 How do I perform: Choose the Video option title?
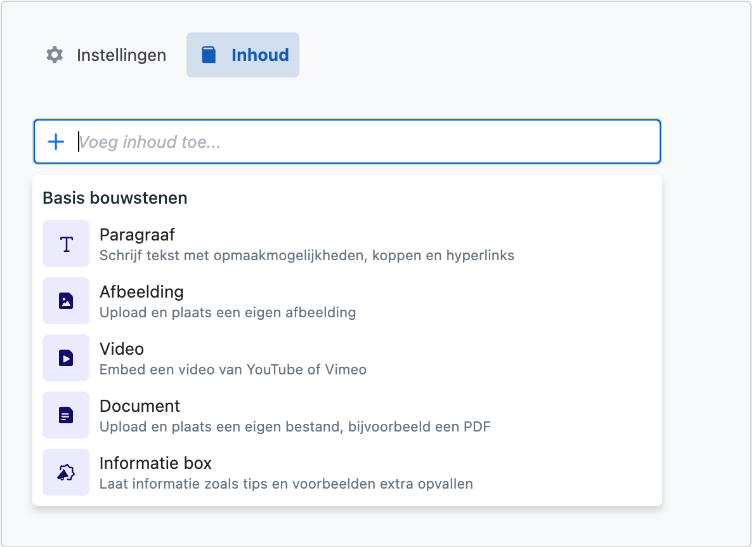pos(122,349)
